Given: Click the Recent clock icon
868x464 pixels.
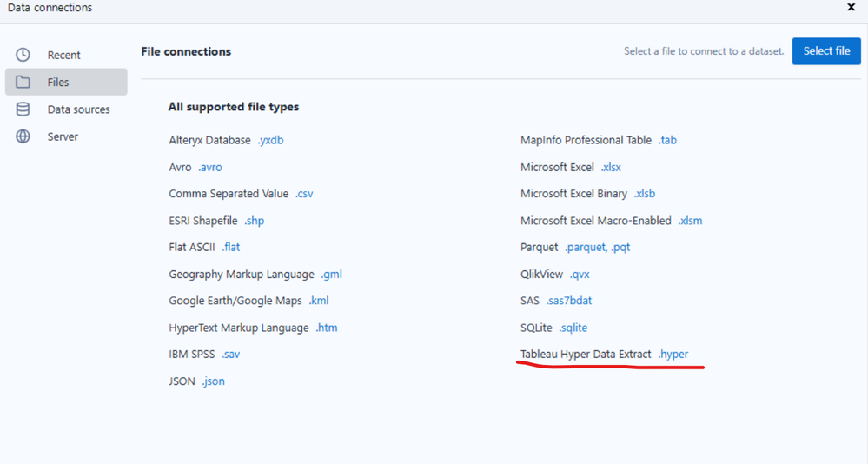Looking at the screenshot, I should (x=23, y=54).
